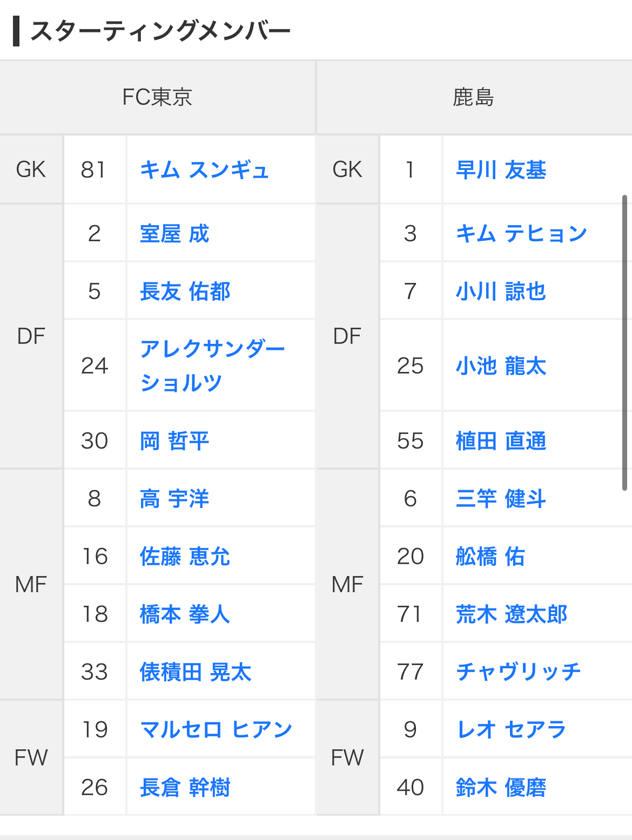
Task: Open 高 宇洋 player profile
Action: pyautogui.click(x=174, y=499)
